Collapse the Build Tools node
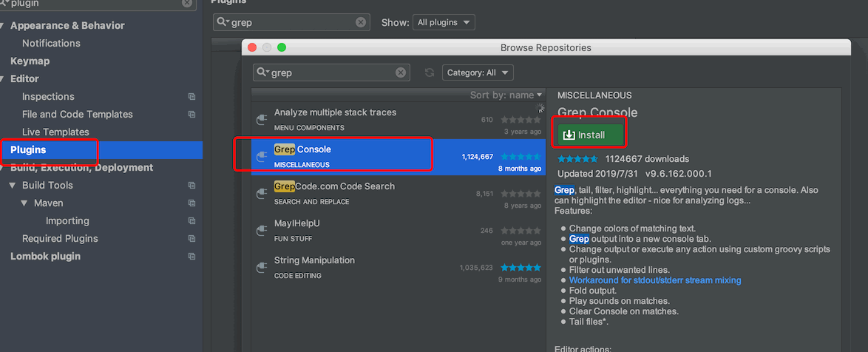This screenshot has width=868, height=352. (x=12, y=186)
